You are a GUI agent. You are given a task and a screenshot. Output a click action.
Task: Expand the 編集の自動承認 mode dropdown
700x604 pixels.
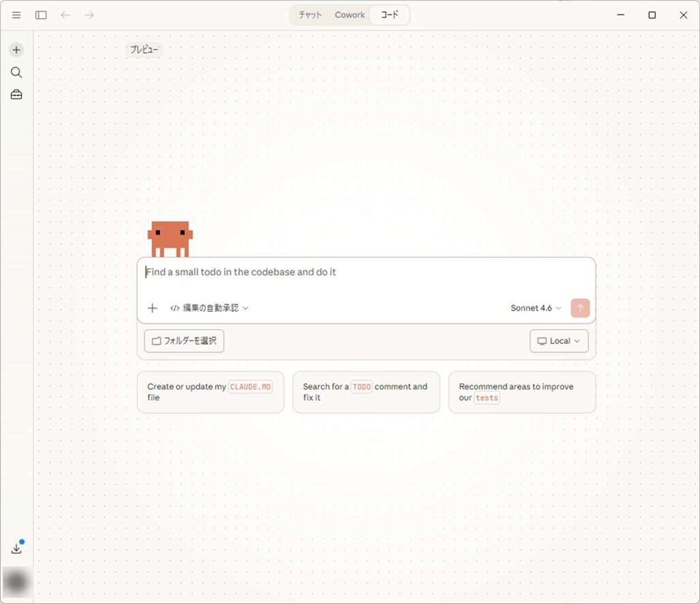tap(209, 308)
